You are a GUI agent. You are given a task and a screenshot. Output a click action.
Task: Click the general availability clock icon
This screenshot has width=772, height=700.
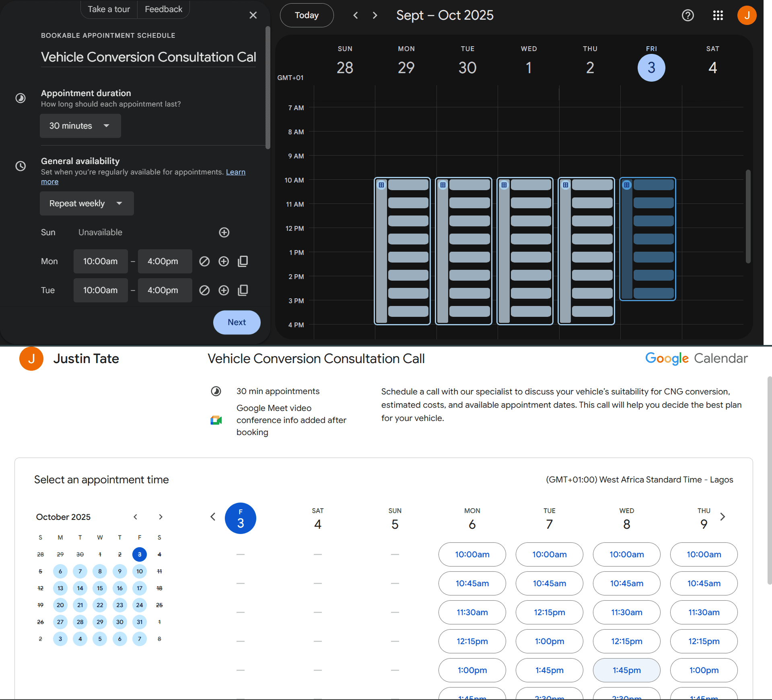21,166
